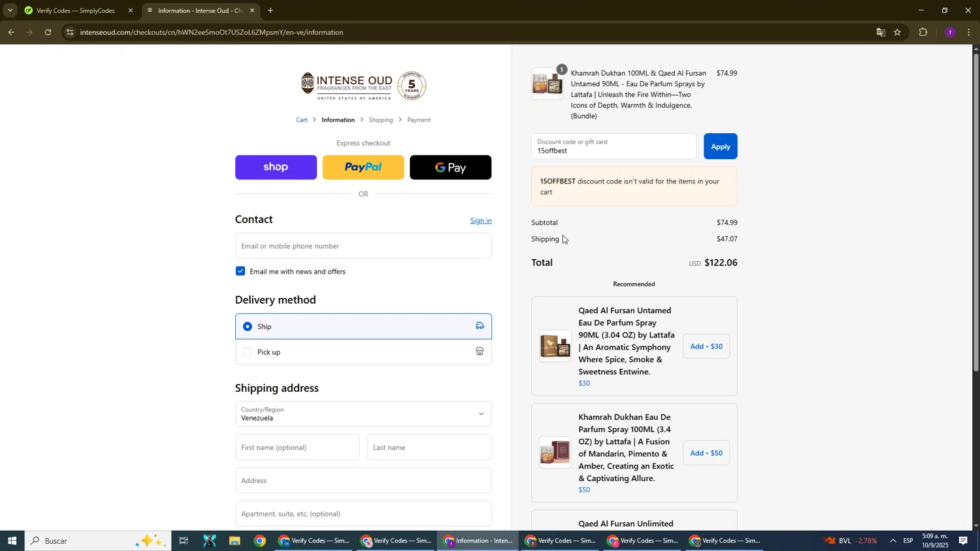Click the Khamrah Dukhan recommended thumbnail
980x551 pixels.
point(555,452)
